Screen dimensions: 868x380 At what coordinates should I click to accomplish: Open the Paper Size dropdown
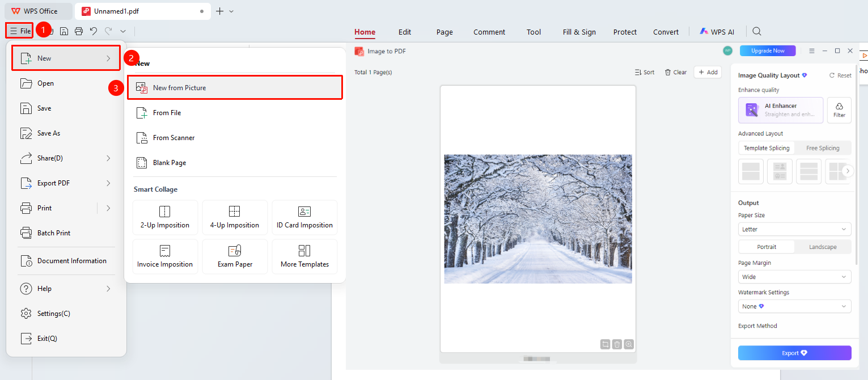794,229
